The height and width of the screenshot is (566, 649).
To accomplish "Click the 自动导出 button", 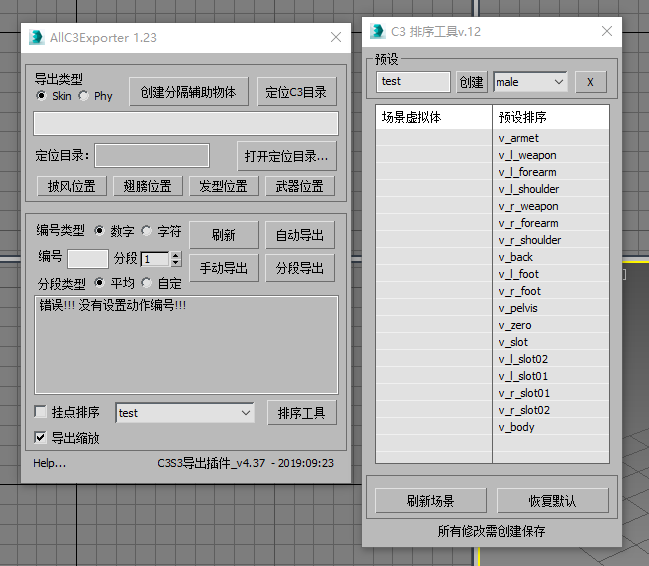I will pyautogui.click(x=300, y=235).
